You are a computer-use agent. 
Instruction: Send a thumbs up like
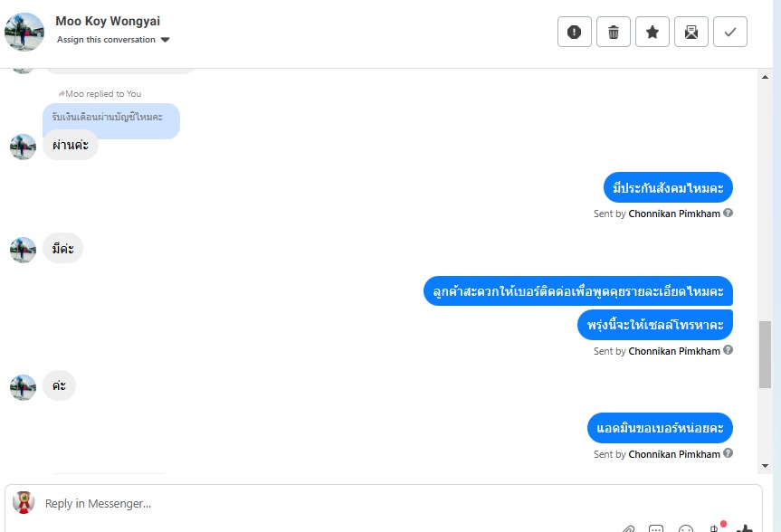(745, 528)
